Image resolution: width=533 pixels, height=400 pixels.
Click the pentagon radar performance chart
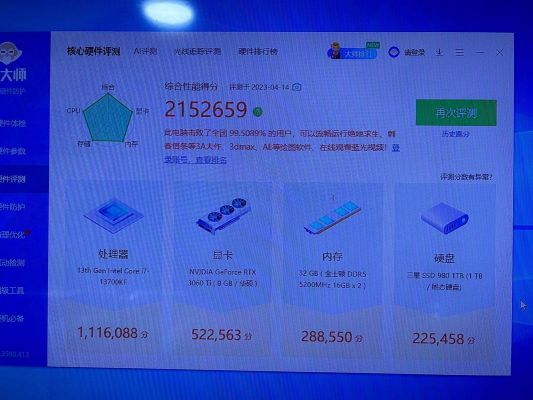click(108, 118)
